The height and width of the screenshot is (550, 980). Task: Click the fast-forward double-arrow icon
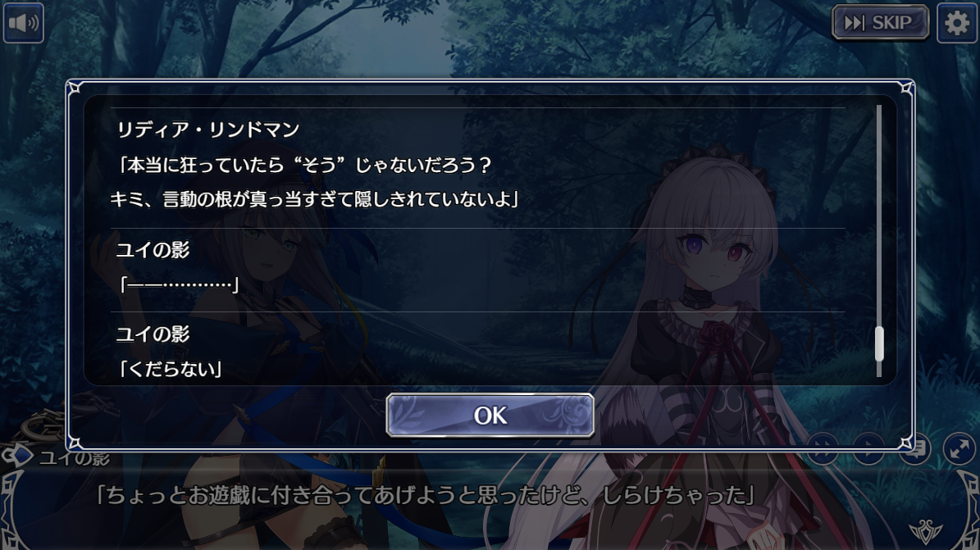(823, 448)
